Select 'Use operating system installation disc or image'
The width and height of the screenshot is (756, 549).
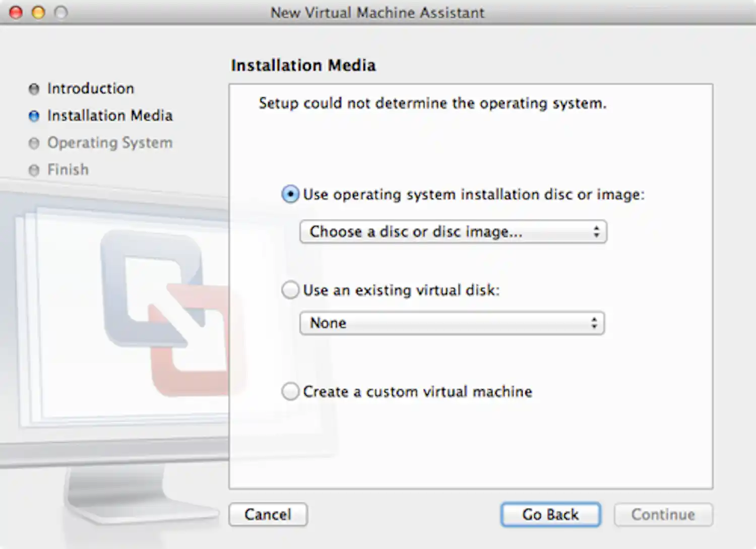pos(290,195)
